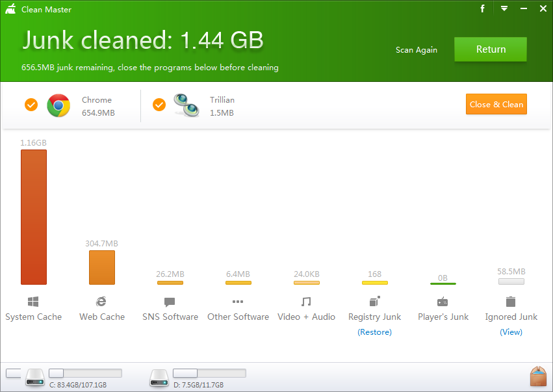Viewport: 553px width, 392px height.
Task: Click the Video + Audio label
Action: [306, 317]
